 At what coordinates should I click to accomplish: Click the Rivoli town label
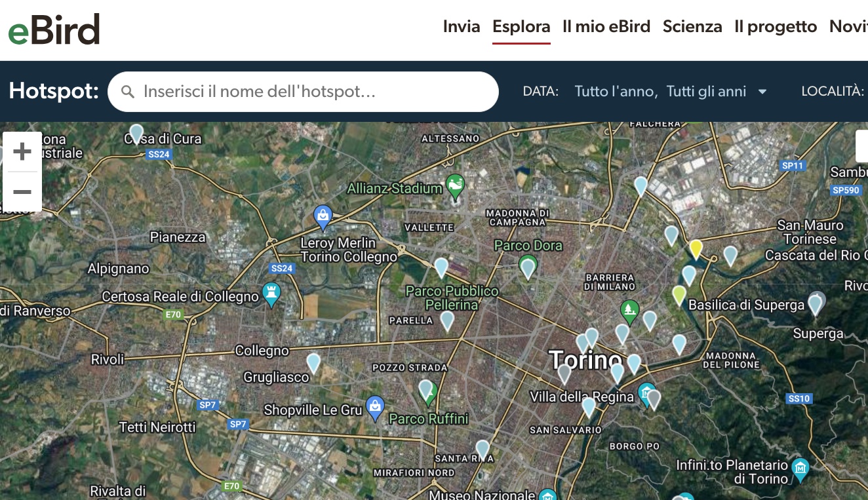point(108,359)
